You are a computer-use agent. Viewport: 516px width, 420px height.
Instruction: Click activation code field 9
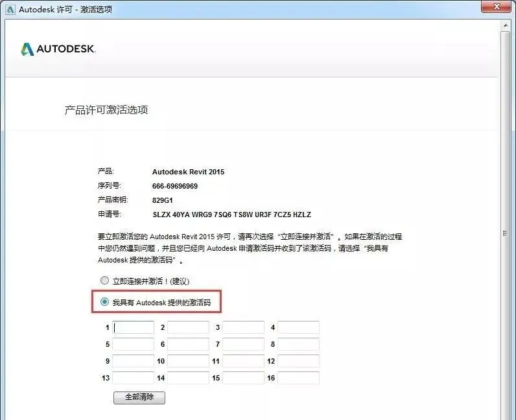click(x=134, y=361)
